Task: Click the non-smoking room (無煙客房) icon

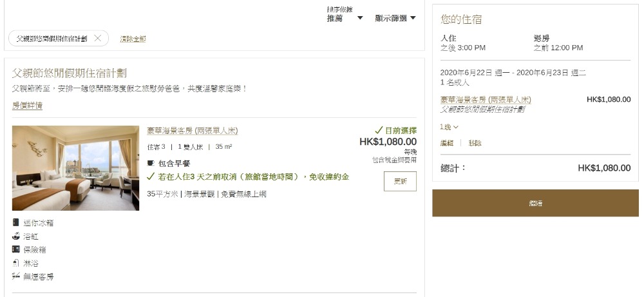Action: 16,276
